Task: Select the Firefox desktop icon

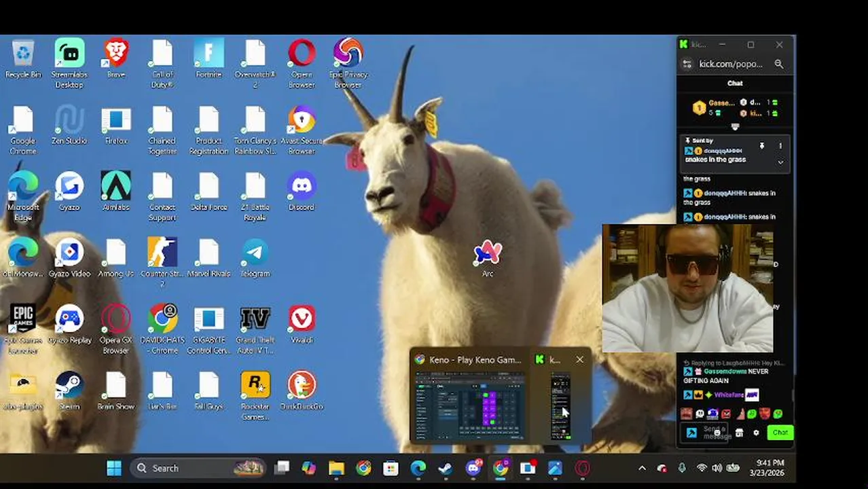Action: [116, 126]
